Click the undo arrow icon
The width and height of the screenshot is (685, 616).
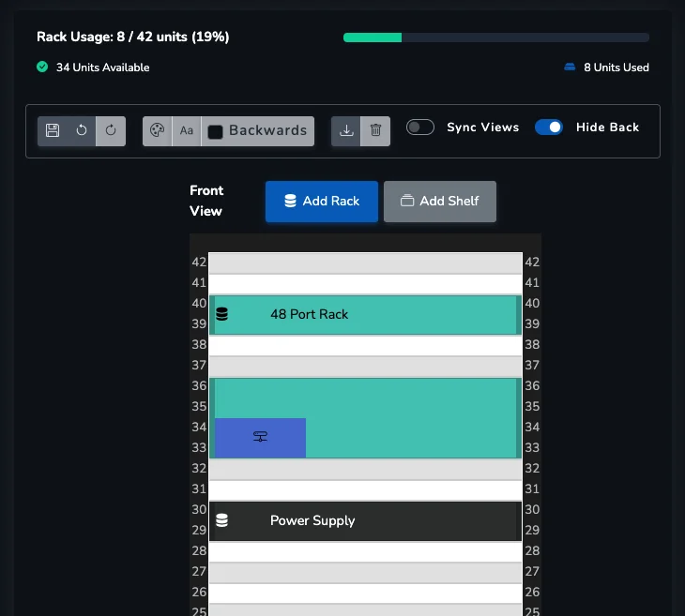82,130
